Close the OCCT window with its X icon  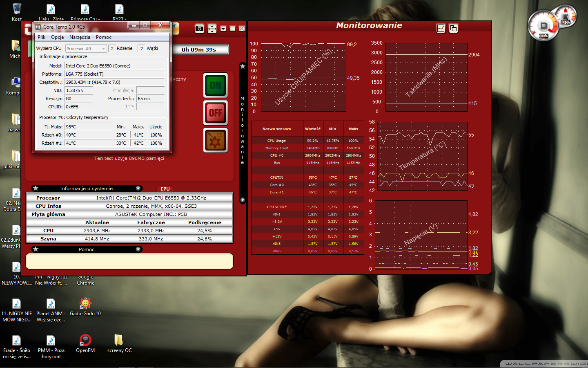[x=242, y=29]
